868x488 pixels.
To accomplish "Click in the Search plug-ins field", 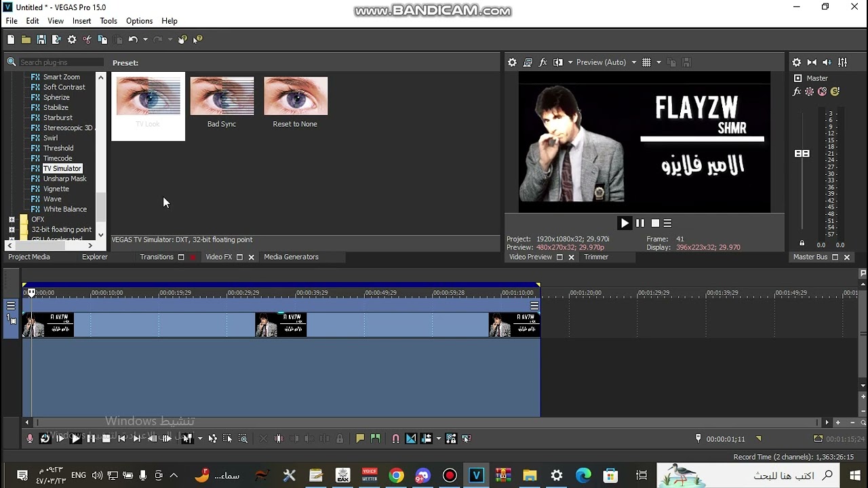I will (60, 62).
